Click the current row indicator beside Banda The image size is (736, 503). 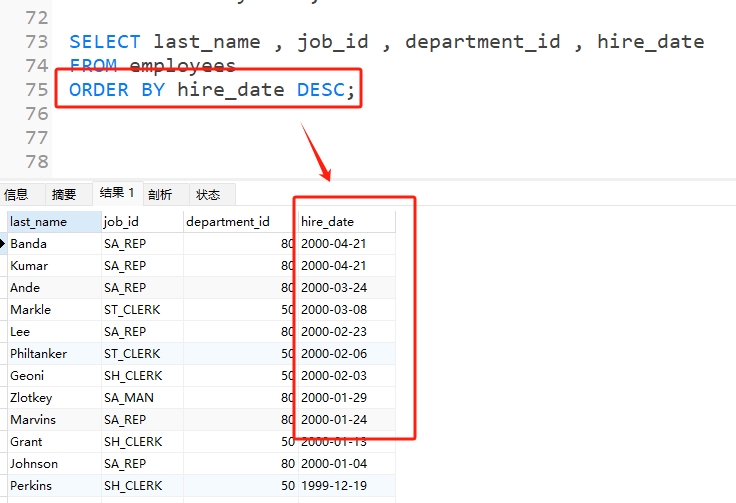pyautogui.click(x=4, y=243)
